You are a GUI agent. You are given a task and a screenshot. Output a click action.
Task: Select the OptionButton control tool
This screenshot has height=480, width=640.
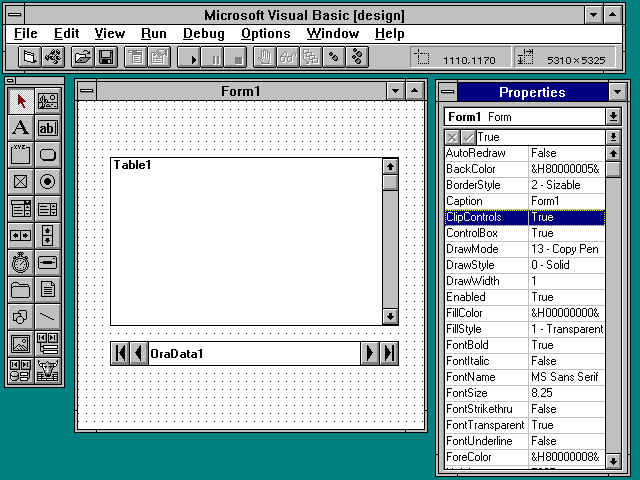coord(47,182)
